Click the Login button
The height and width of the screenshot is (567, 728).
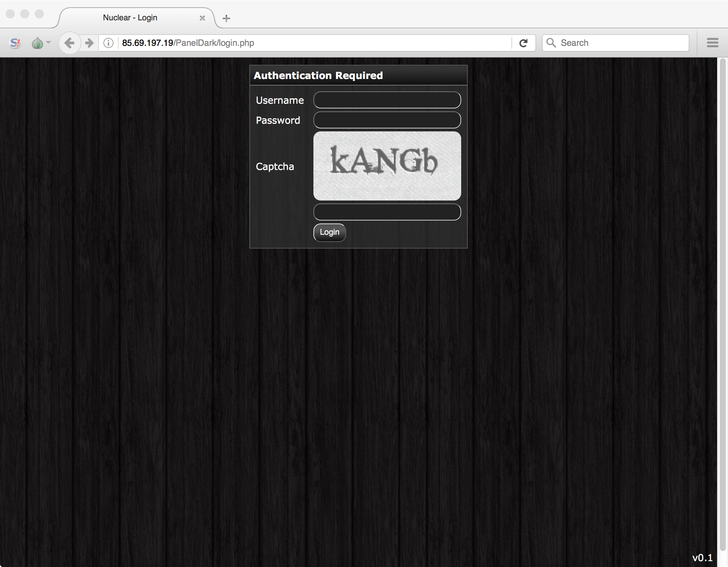click(x=329, y=232)
